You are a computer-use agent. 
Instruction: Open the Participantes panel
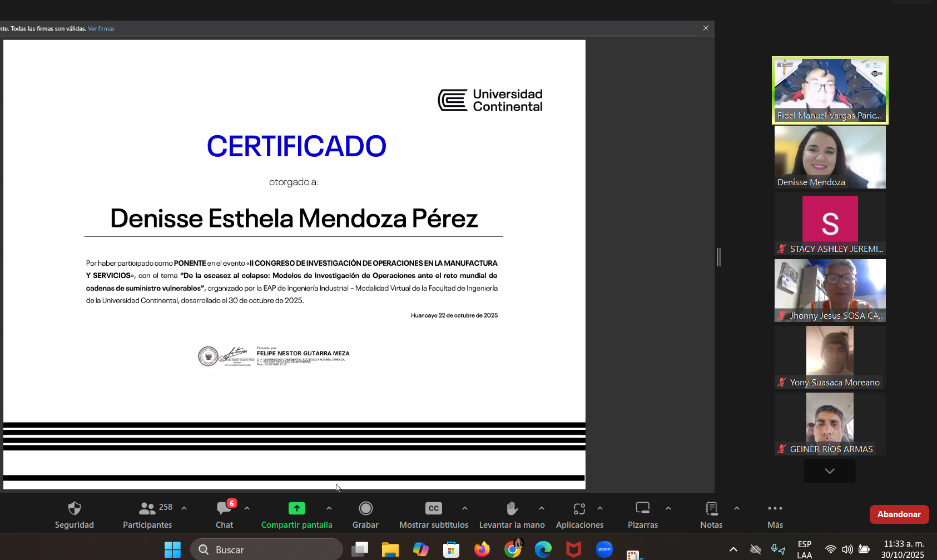coord(147,509)
